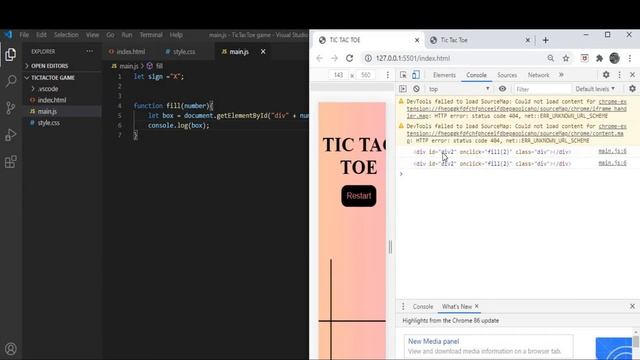Show more DevTools tabs chevron
Screen dimensions: 640x360
point(561,75)
